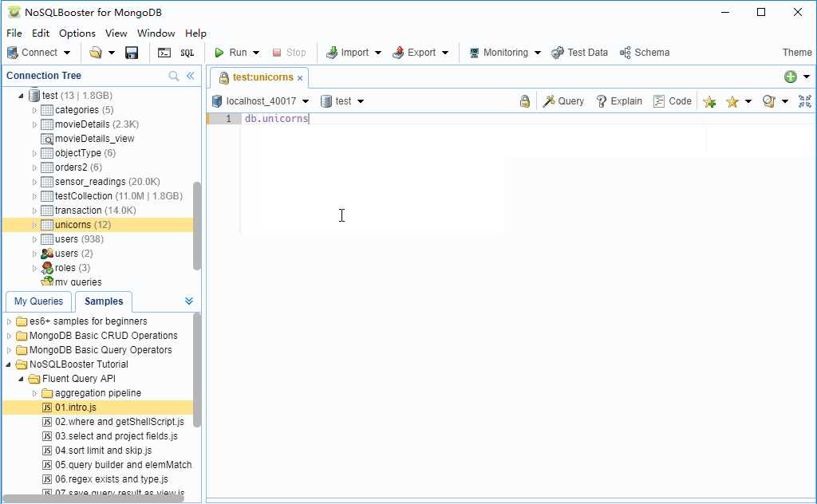Click the open file folder icon

[96, 53]
